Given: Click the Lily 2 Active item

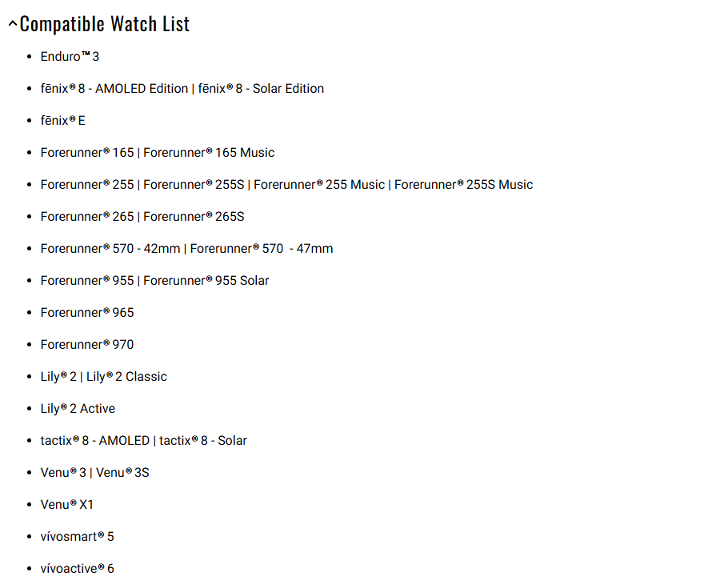Looking at the screenshot, I should pyautogui.click(x=78, y=409).
